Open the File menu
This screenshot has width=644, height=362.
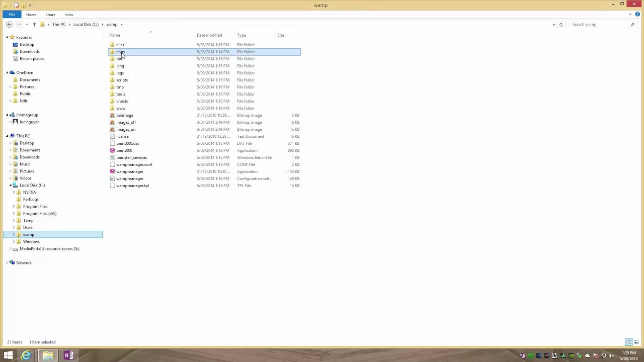click(x=12, y=15)
